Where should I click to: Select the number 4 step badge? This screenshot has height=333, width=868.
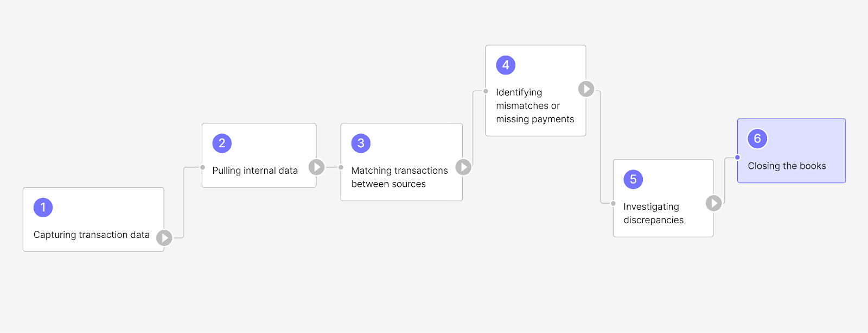point(506,65)
